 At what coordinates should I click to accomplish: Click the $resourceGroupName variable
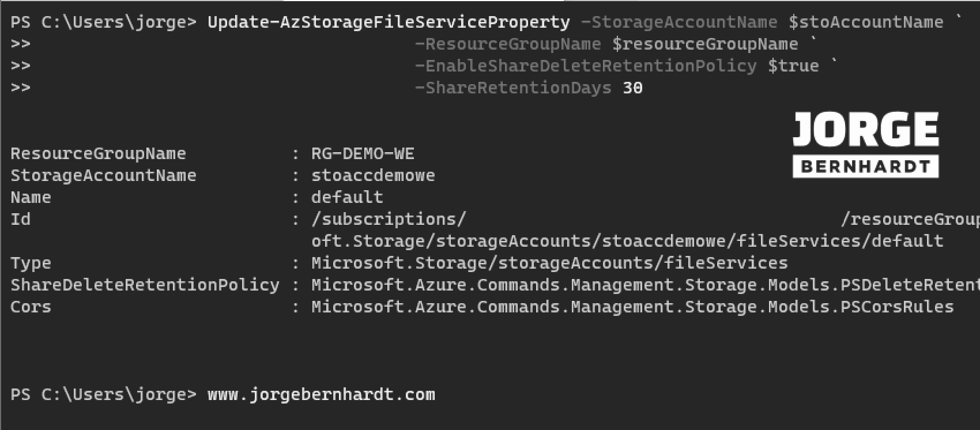click(705, 44)
